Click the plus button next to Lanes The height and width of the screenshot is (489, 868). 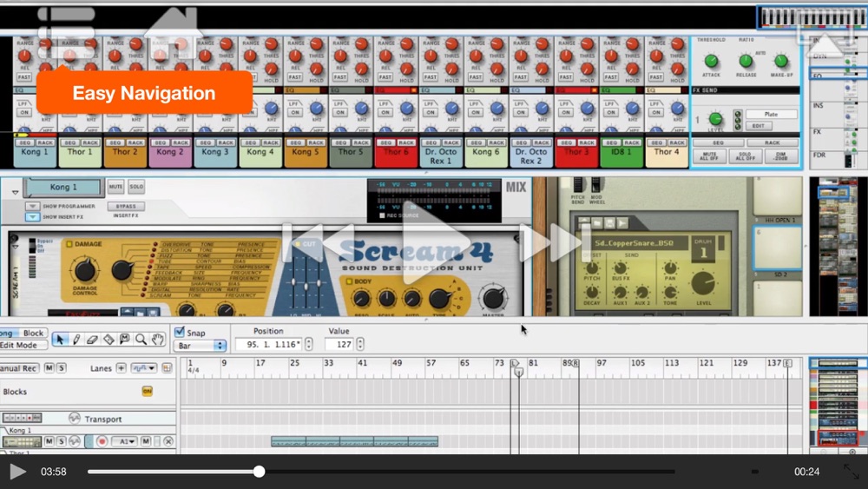[121, 367]
